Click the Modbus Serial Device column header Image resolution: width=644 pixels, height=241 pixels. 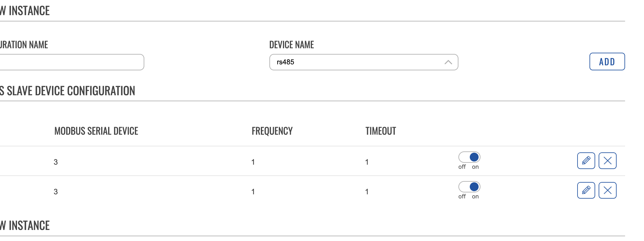pyautogui.click(x=96, y=131)
